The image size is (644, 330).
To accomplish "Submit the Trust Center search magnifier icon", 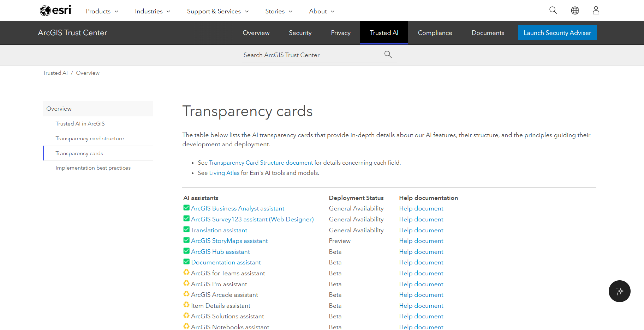I will [388, 54].
